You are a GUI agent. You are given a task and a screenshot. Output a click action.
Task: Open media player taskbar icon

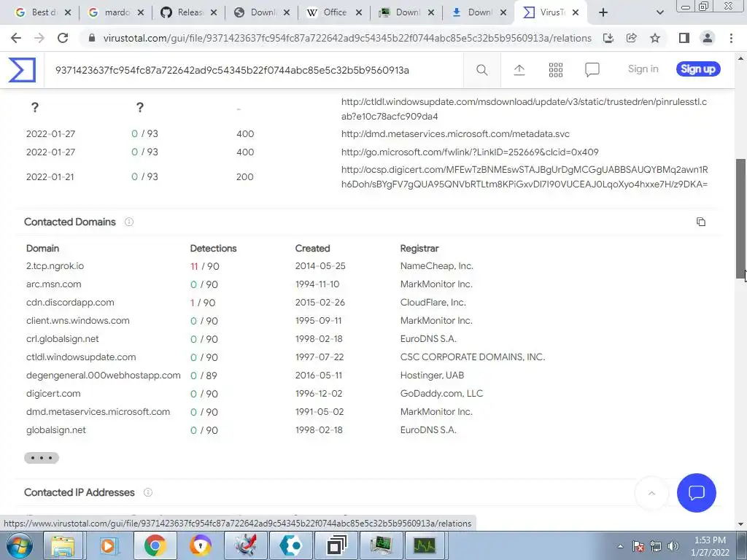click(x=109, y=545)
